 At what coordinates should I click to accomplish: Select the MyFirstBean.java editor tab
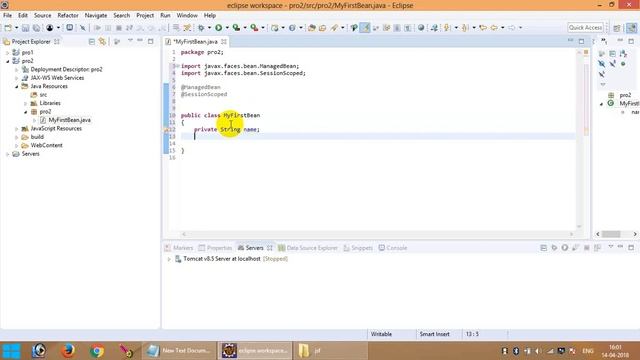[195, 42]
